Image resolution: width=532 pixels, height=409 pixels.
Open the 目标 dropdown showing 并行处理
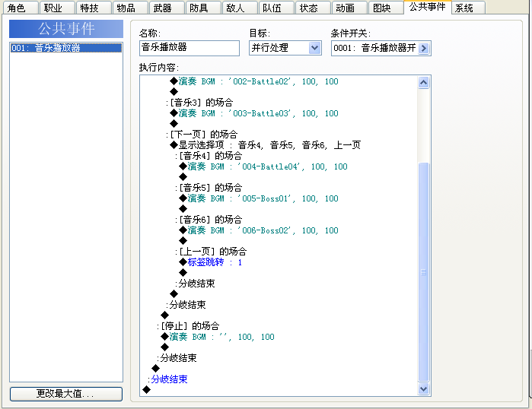(285, 48)
